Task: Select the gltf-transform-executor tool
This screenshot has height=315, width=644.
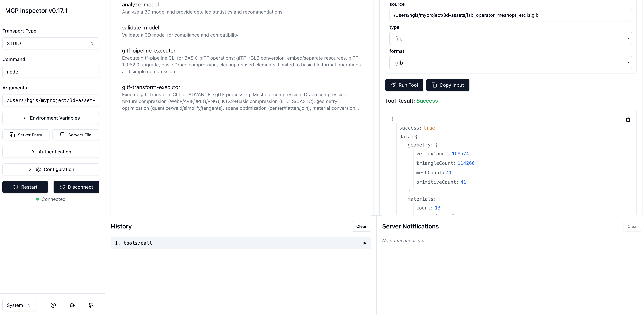Action: 151,87
